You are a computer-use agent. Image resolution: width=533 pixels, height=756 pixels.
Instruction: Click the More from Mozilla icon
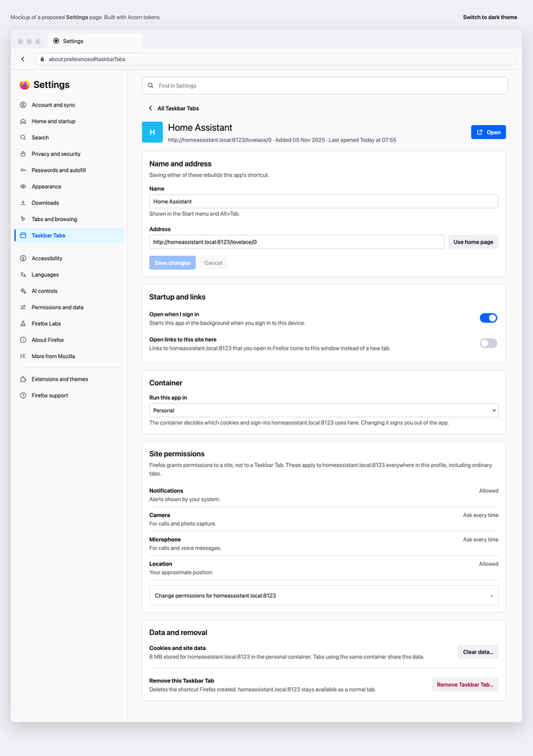coord(23,356)
